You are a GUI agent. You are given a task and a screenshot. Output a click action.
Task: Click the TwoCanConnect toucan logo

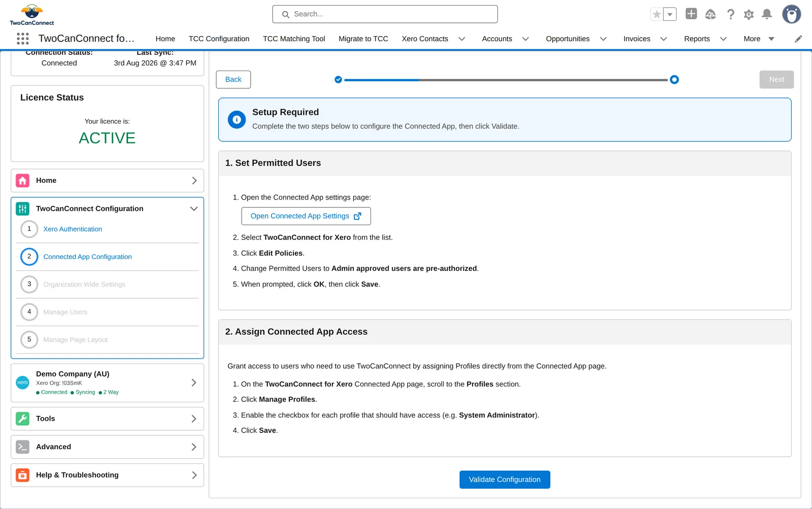click(32, 15)
